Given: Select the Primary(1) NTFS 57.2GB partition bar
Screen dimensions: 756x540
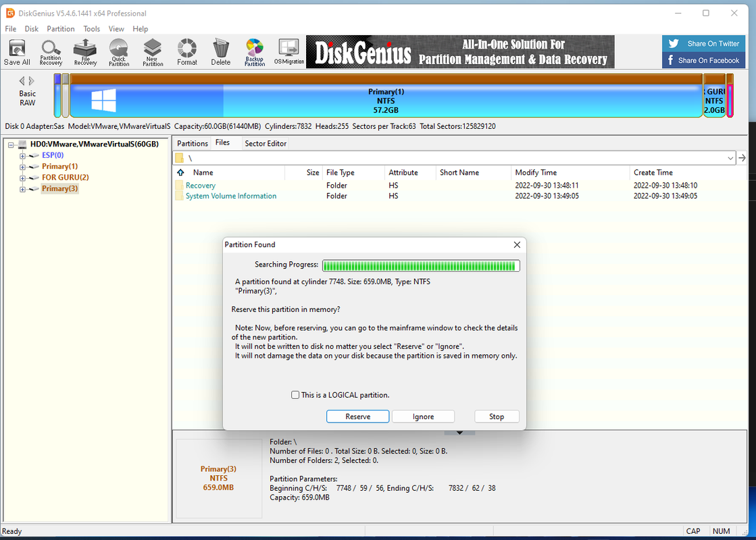Looking at the screenshot, I should point(386,96).
